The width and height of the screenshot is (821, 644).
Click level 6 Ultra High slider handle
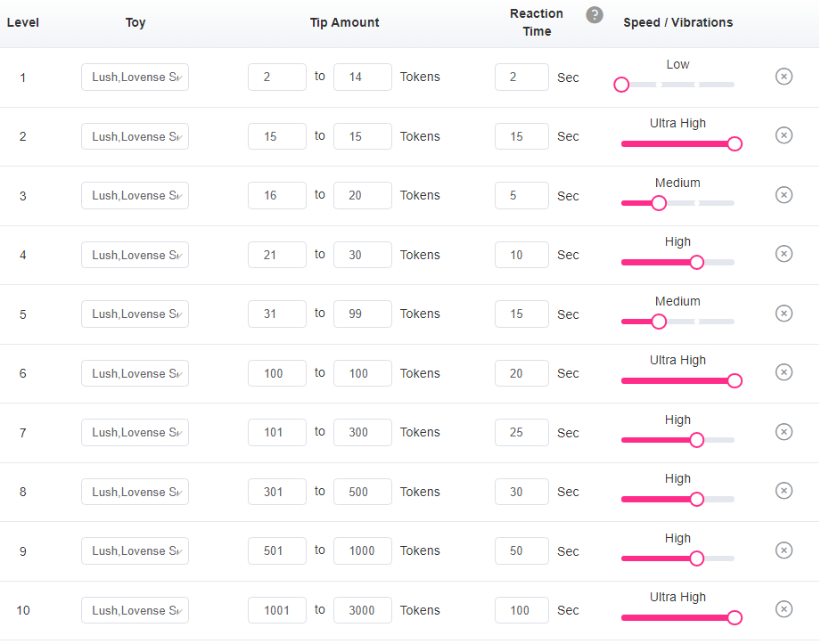point(735,381)
